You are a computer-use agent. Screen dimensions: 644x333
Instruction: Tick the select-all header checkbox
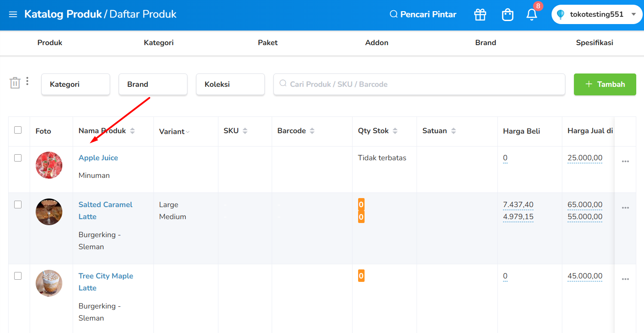[x=18, y=130]
